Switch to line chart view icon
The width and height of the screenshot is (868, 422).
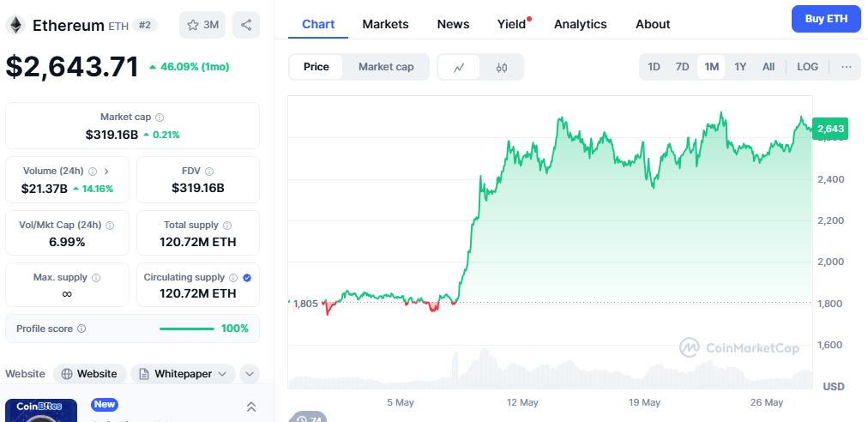pyautogui.click(x=459, y=67)
